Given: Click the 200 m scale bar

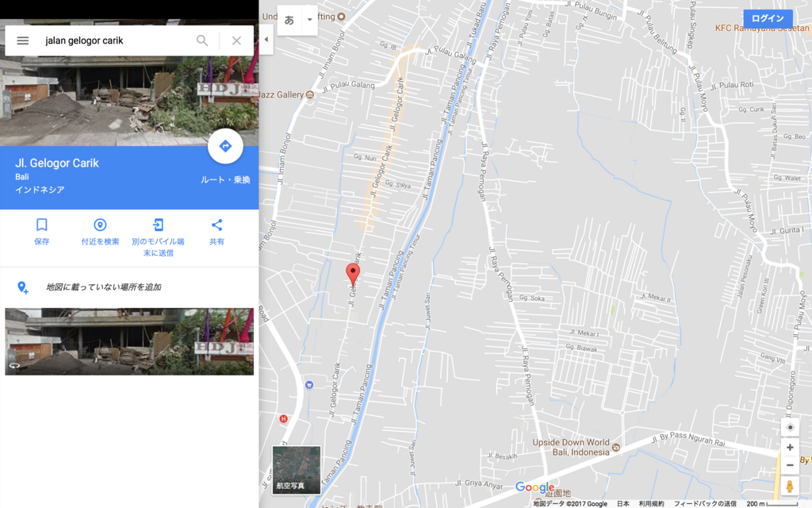Looking at the screenshot, I should tap(772, 504).
